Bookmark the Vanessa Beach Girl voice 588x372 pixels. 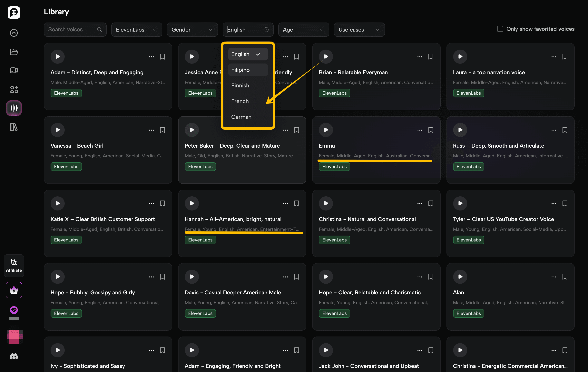click(x=162, y=130)
